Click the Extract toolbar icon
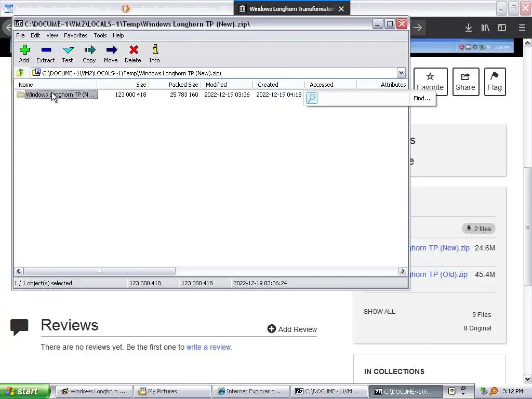This screenshot has height=399, width=532. [46, 50]
